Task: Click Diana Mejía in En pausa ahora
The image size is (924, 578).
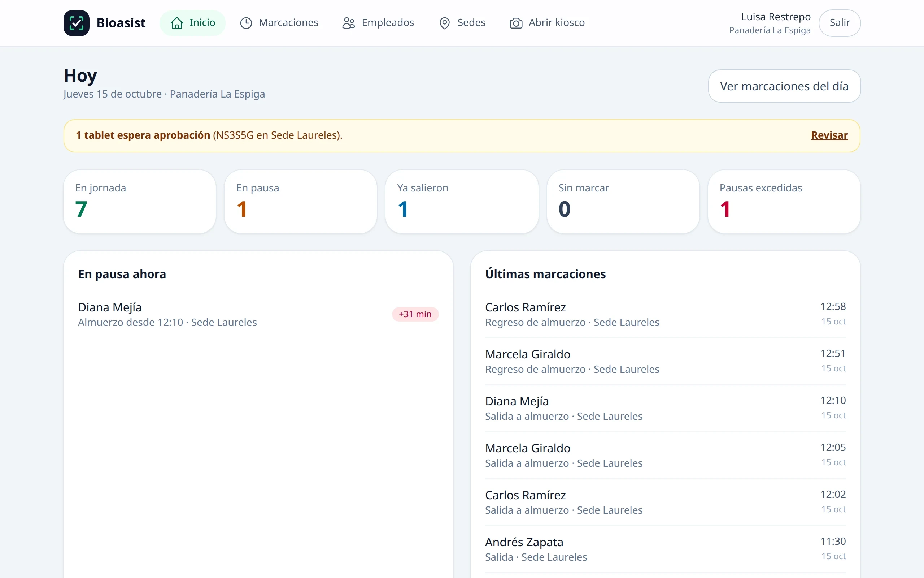Action: point(110,307)
